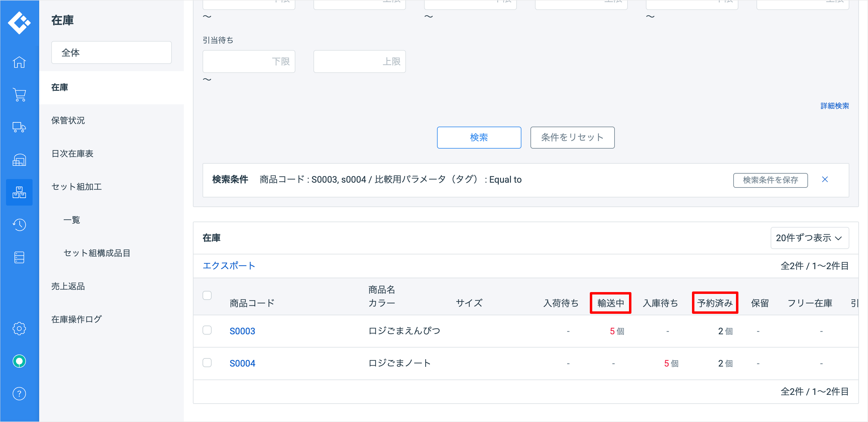This screenshot has height=422, width=868.
Task: Click the 予約済み column header
Action: coord(715,303)
